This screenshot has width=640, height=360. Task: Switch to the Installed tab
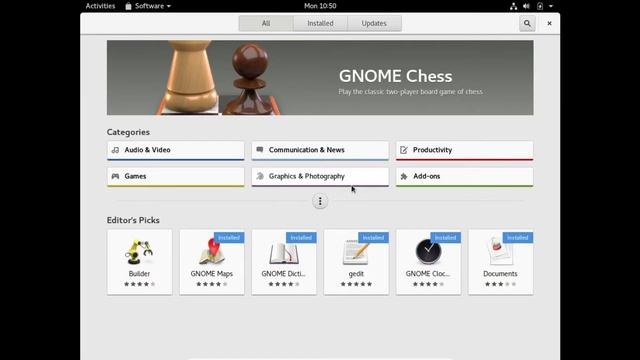click(x=320, y=23)
